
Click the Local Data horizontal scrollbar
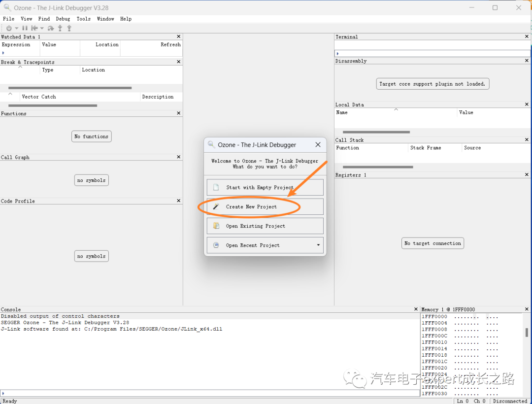coord(376,132)
